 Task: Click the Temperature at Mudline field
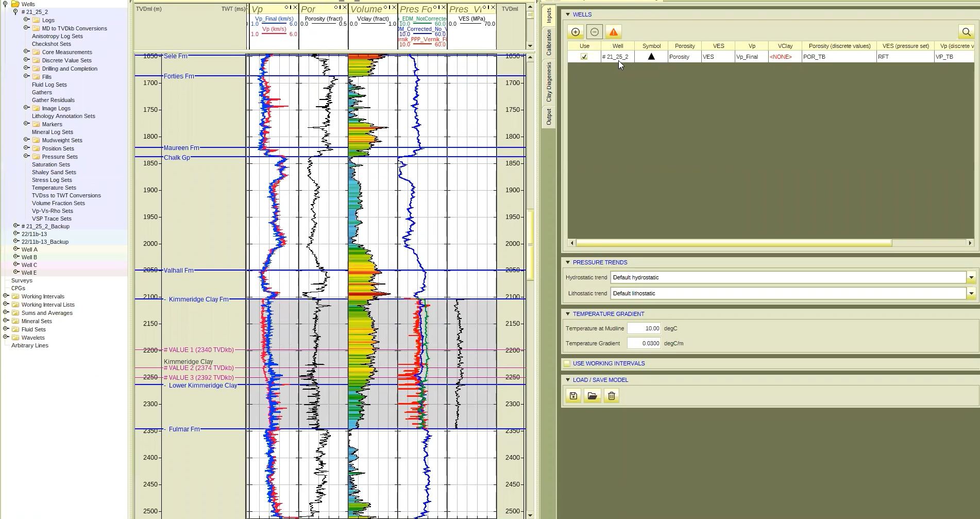pyautogui.click(x=644, y=328)
